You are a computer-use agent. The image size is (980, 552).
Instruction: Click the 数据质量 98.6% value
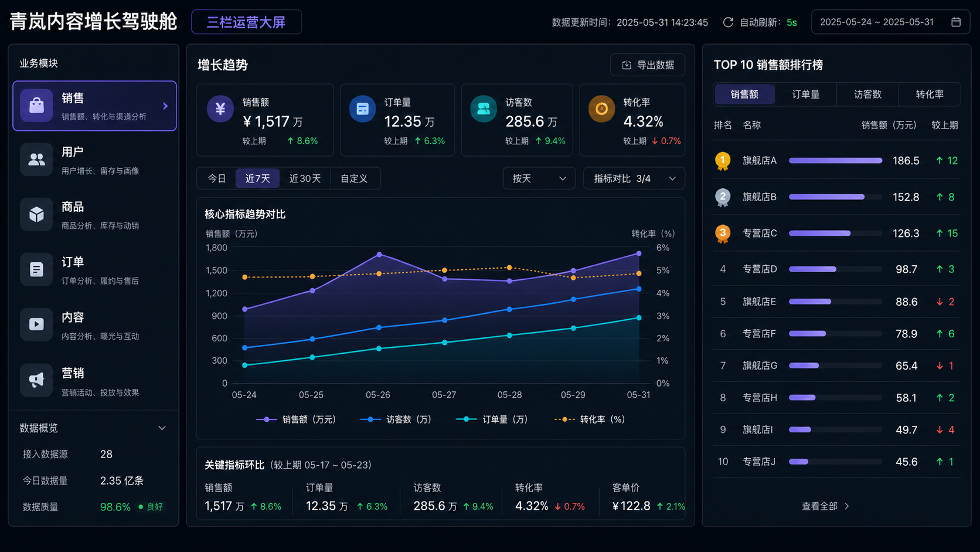click(x=115, y=507)
